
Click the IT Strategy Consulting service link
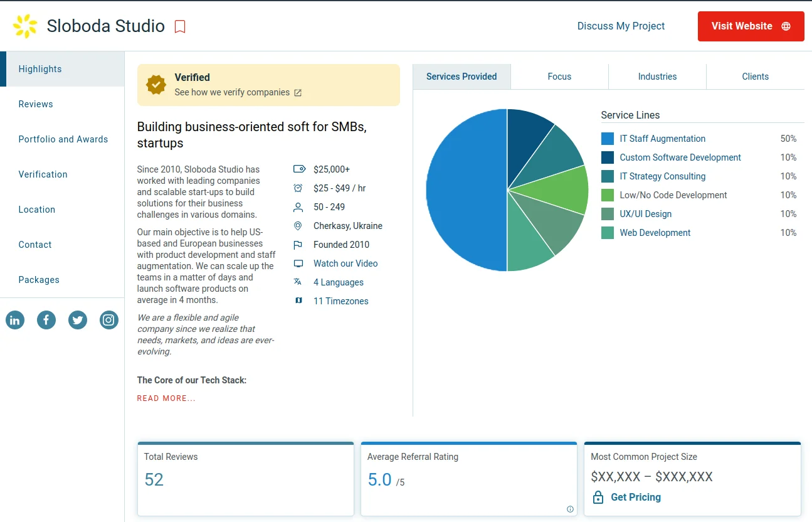662,176
